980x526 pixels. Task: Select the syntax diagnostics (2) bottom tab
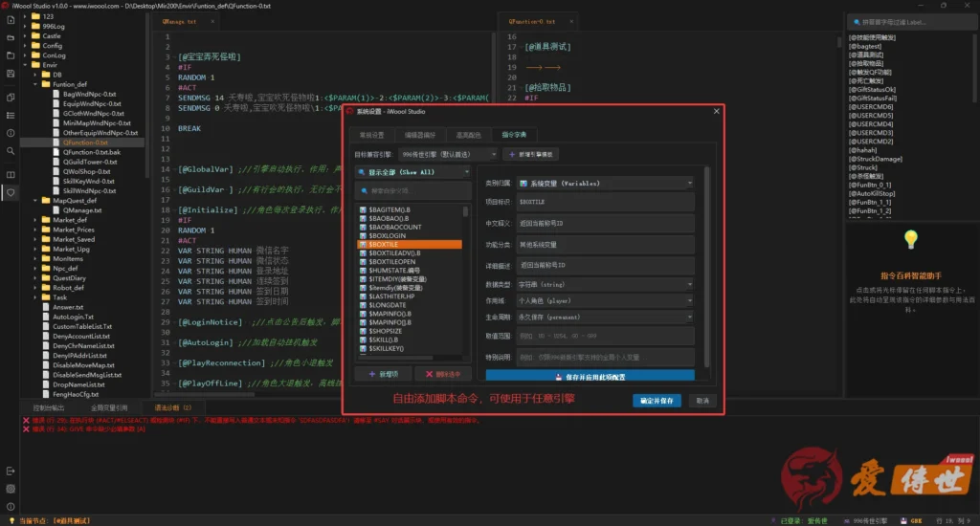click(173, 407)
